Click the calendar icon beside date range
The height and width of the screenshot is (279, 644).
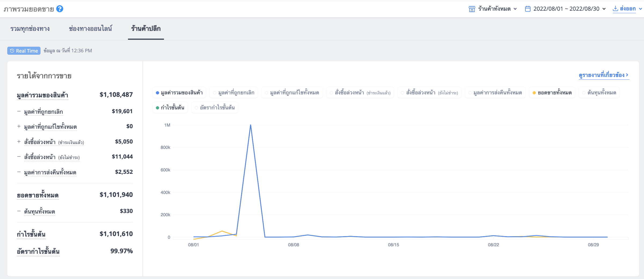528,9
